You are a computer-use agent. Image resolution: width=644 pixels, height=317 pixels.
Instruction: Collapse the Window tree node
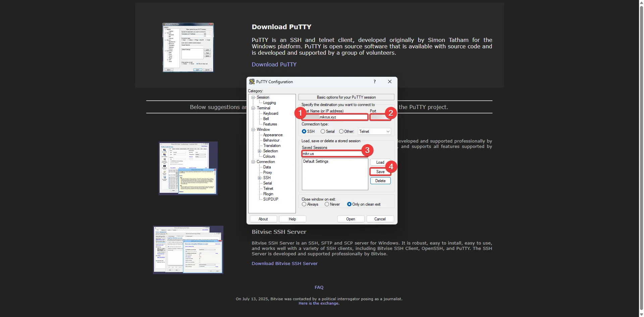click(x=253, y=129)
